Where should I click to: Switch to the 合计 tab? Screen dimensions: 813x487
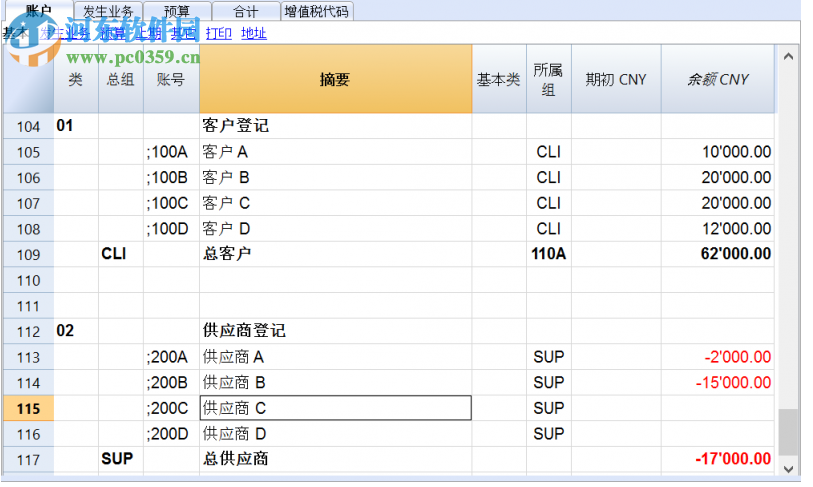[x=246, y=11]
